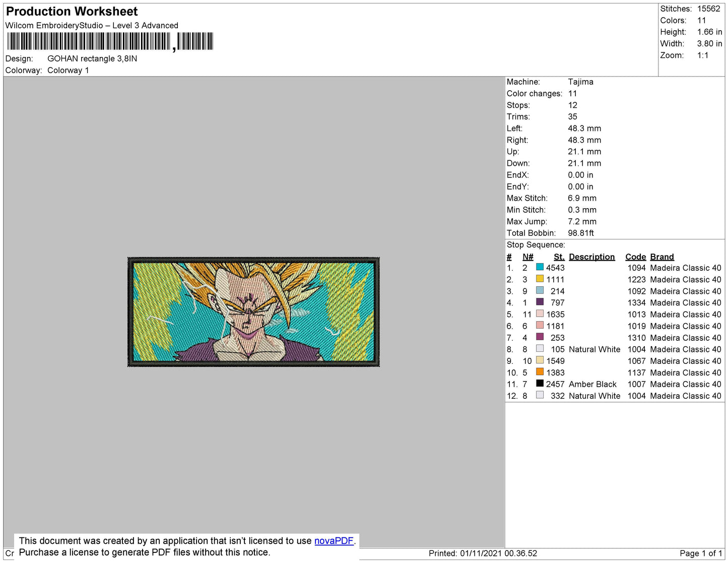Click the Description column header

pyautogui.click(x=591, y=257)
